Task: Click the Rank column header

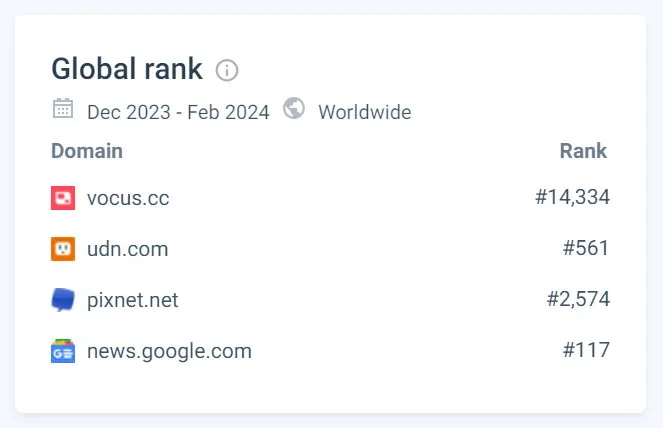Action: [583, 151]
